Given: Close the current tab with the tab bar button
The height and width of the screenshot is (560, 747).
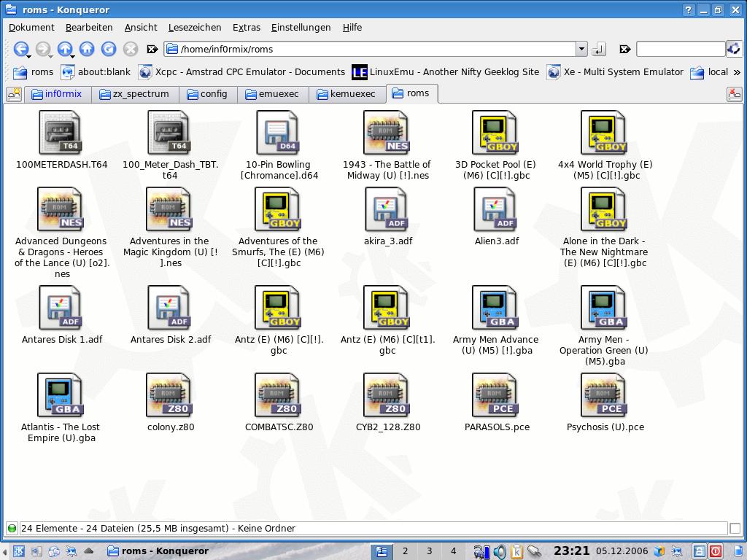Looking at the screenshot, I should 734,94.
